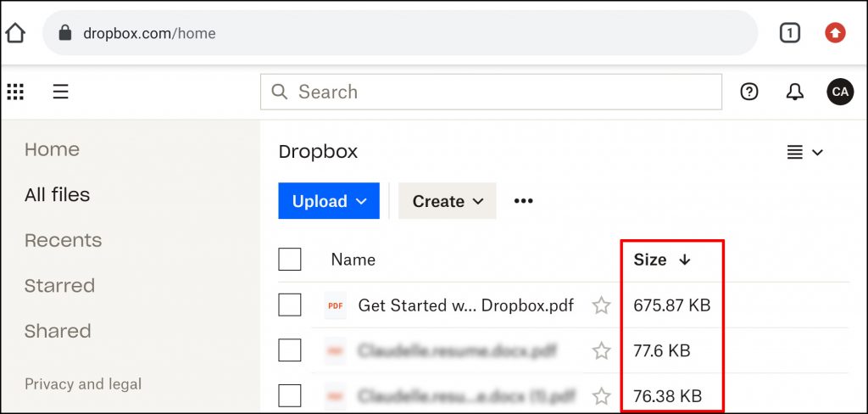Click the list view layout icon
Screen dimensions: 868x414
point(795,152)
